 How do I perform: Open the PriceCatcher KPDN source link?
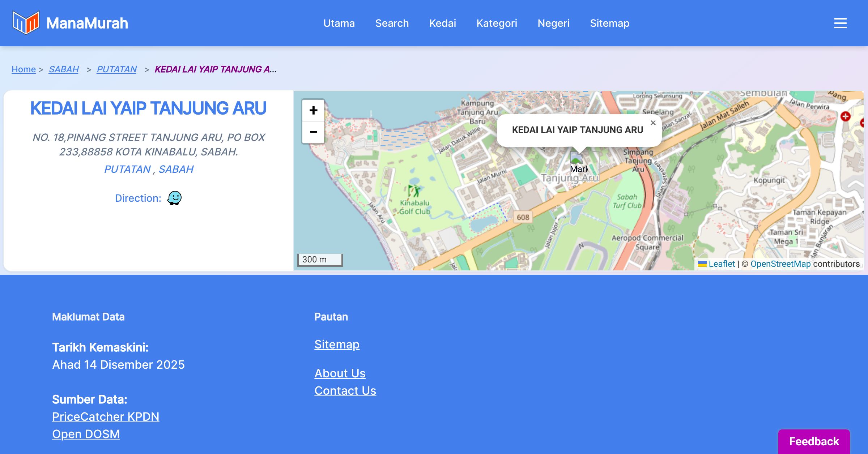[106, 416]
